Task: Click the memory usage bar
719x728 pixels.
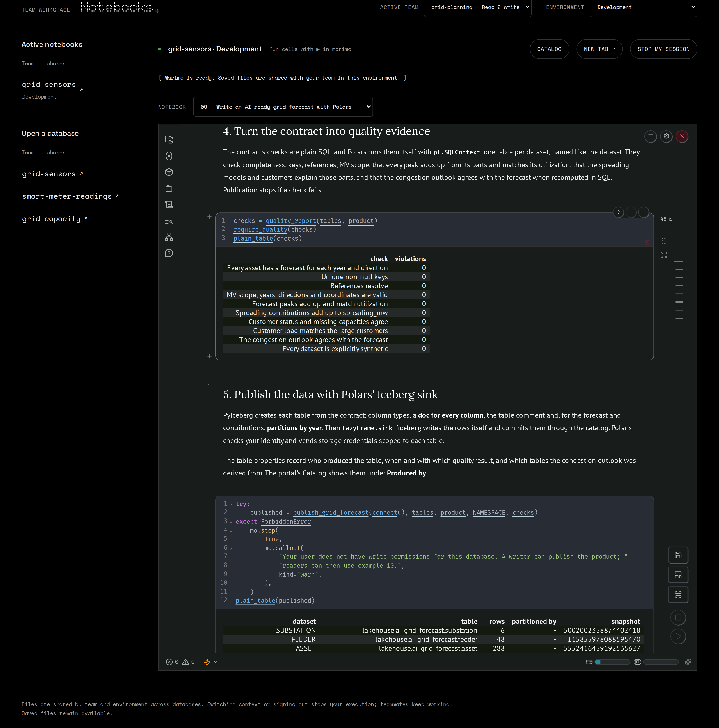Action: (x=612, y=662)
